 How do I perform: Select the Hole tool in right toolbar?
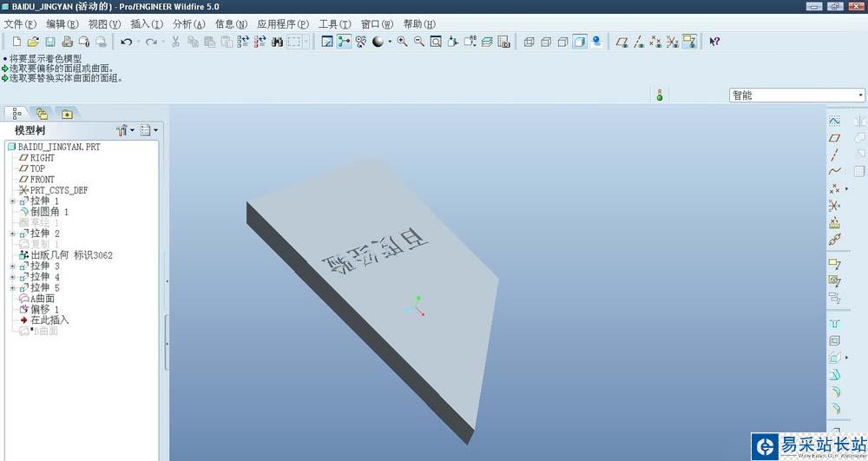(834, 324)
